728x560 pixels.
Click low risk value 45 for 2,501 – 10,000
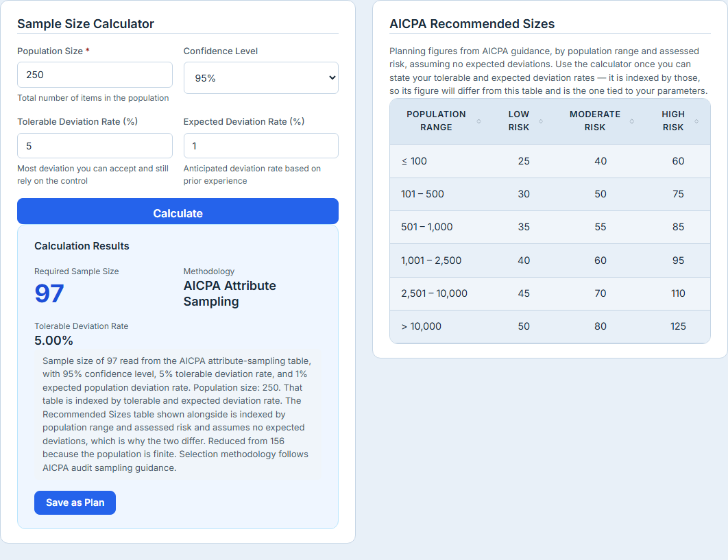pos(524,293)
